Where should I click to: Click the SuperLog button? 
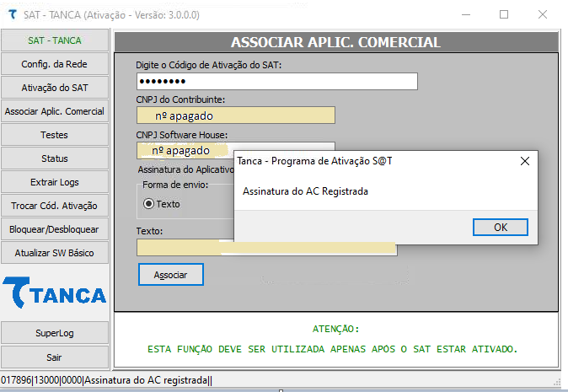[x=55, y=333]
